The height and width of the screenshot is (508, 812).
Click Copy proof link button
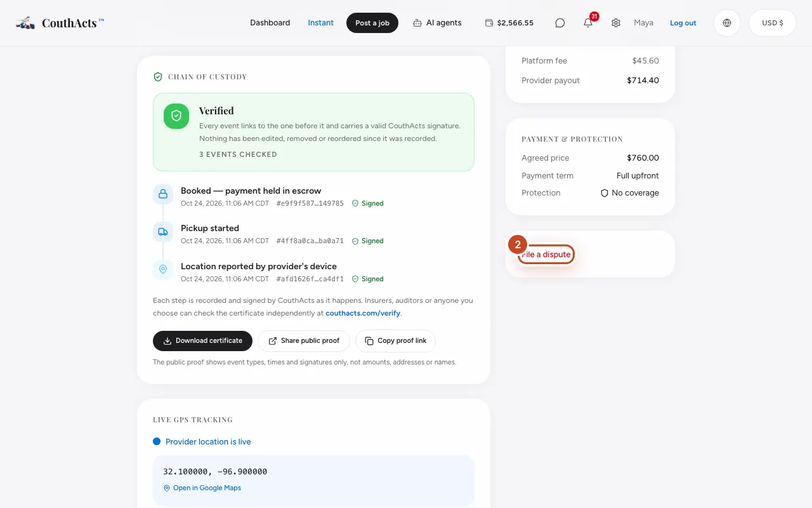tap(395, 341)
